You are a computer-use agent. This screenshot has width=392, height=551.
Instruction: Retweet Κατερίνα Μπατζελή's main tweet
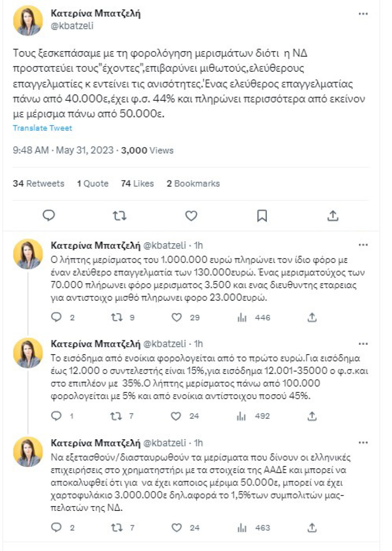point(119,216)
